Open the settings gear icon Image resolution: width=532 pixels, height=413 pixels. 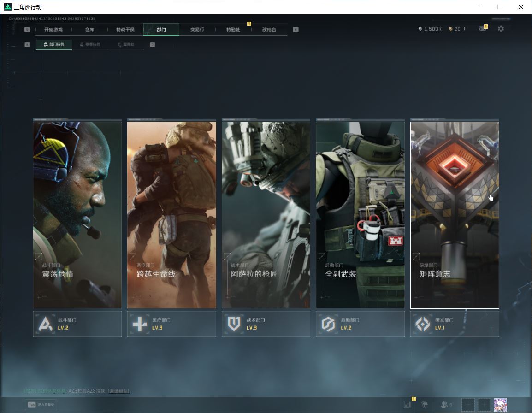point(501,29)
